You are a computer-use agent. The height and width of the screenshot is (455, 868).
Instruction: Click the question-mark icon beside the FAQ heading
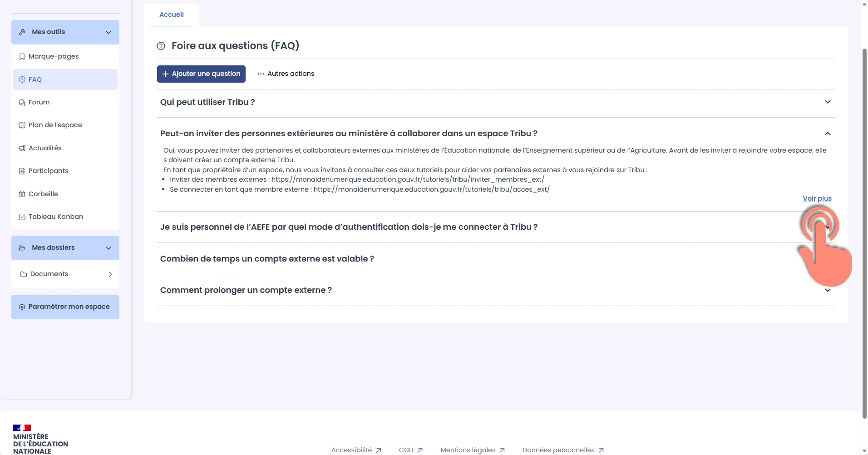point(161,46)
